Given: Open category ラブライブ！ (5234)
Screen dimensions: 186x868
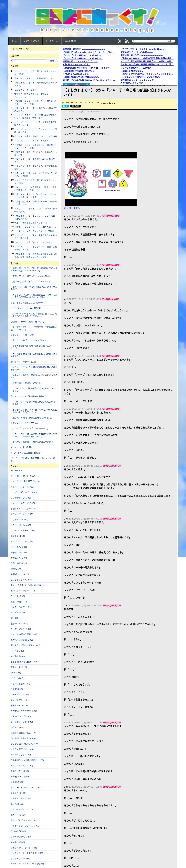Looking at the screenshot, I should tap(20, 859).
